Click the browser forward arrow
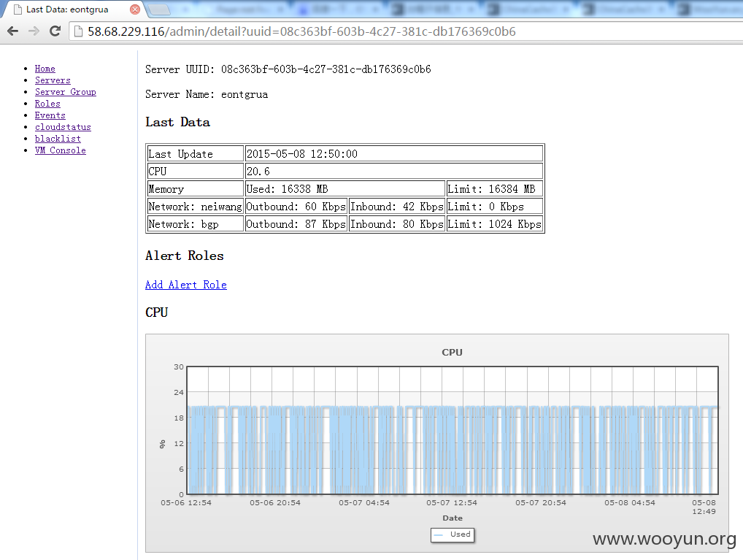This screenshot has height=560, width=743. (x=34, y=31)
